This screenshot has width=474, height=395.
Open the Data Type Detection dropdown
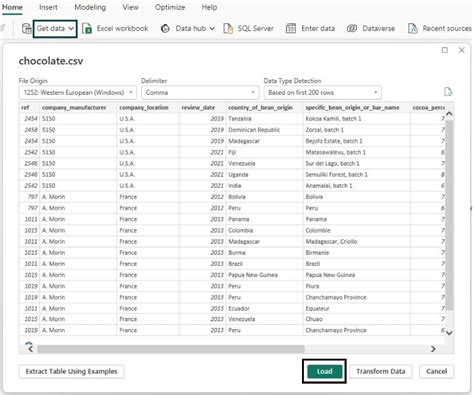point(323,92)
